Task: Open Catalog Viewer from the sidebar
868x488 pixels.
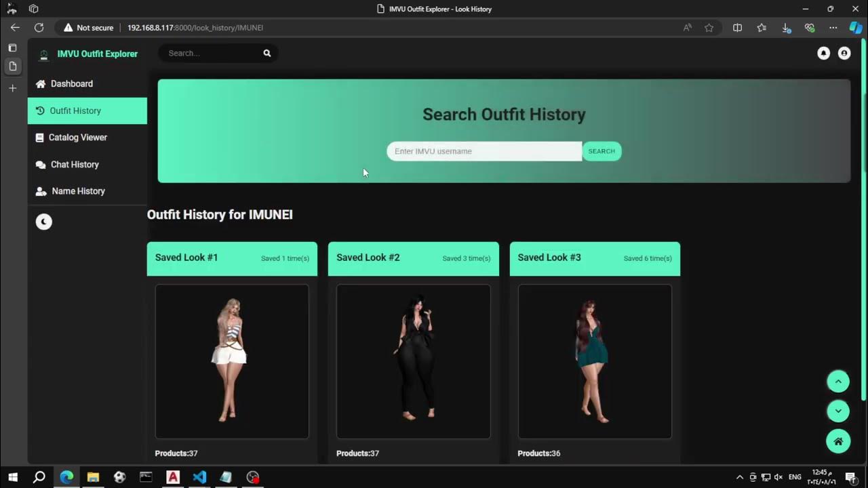Action: pyautogui.click(x=87, y=138)
